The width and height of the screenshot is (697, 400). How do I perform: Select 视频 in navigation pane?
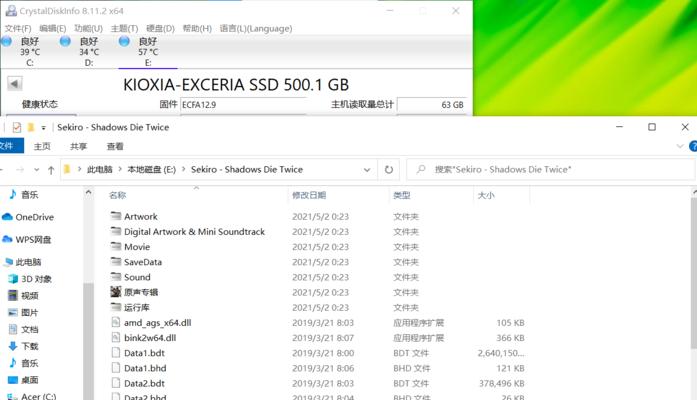[x=24, y=296]
